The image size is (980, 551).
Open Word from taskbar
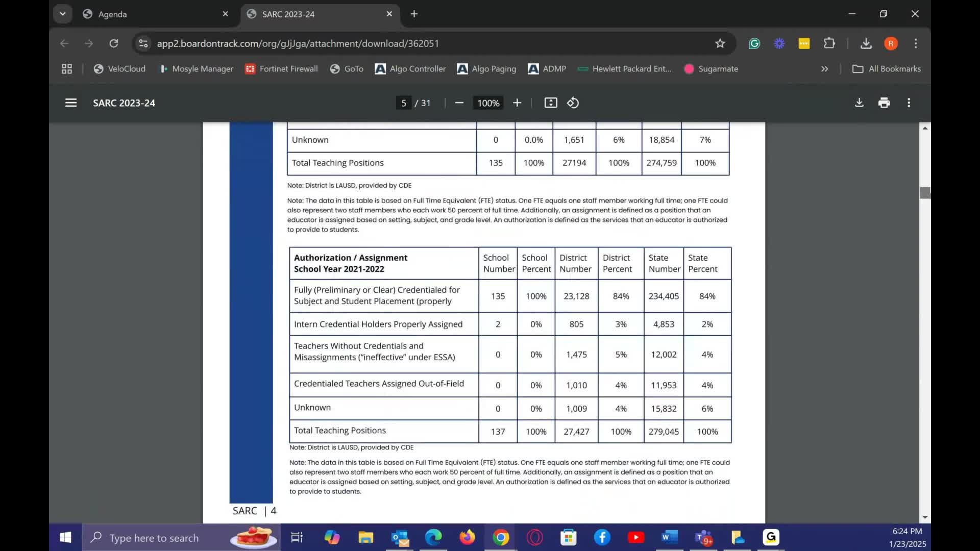pos(670,537)
